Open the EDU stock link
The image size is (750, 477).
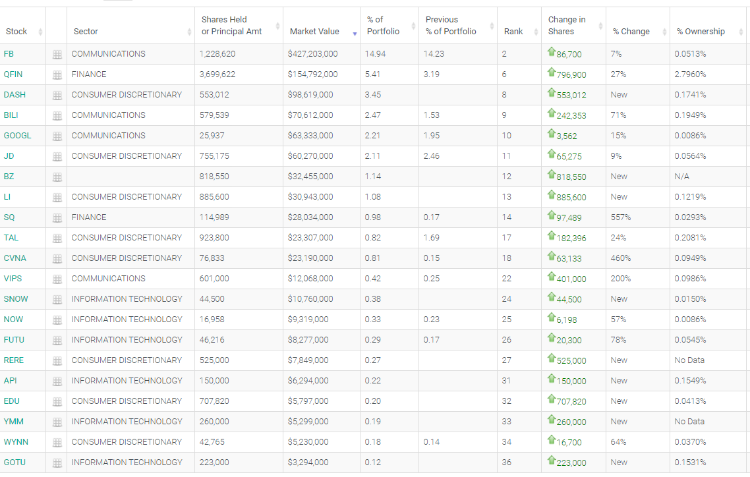(x=11, y=401)
